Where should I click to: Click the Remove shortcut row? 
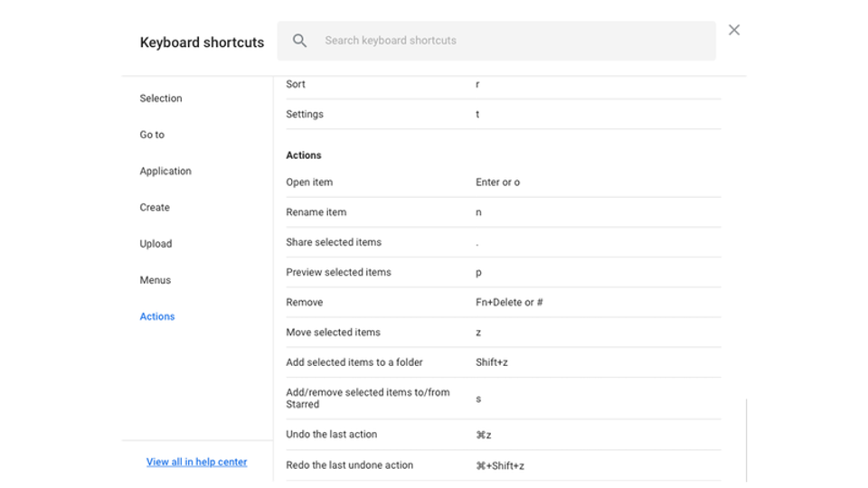pos(504,302)
